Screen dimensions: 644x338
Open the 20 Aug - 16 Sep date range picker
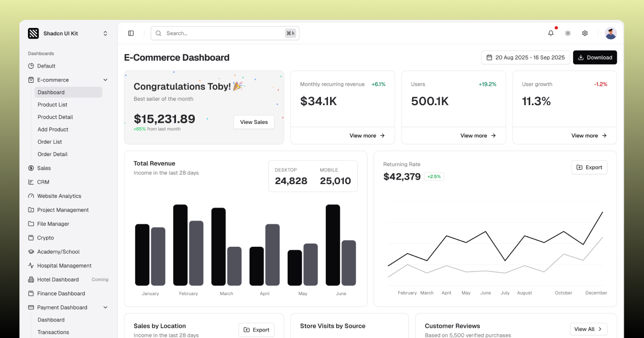click(x=525, y=57)
